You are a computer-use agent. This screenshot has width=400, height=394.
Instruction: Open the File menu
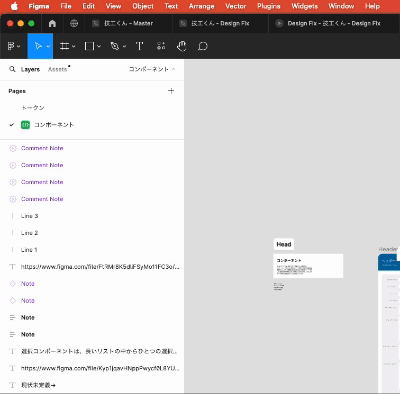point(66,6)
